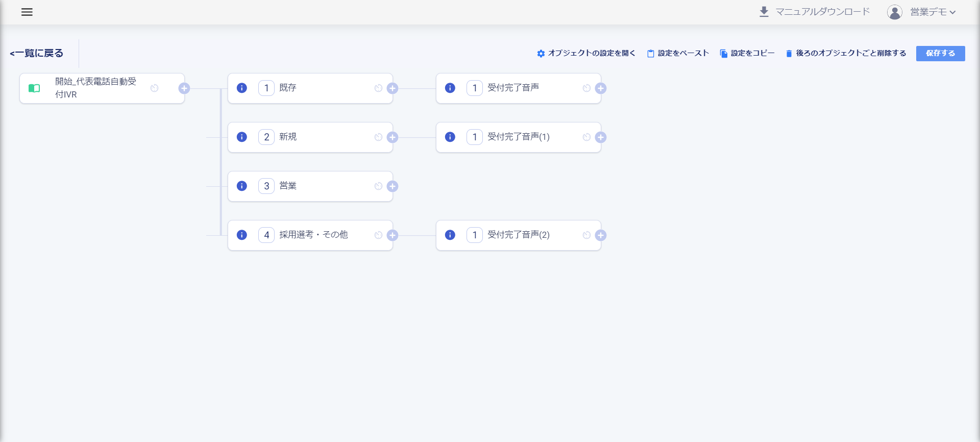Click the timer icon on 採用選考・その他 node

click(x=378, y=235)
